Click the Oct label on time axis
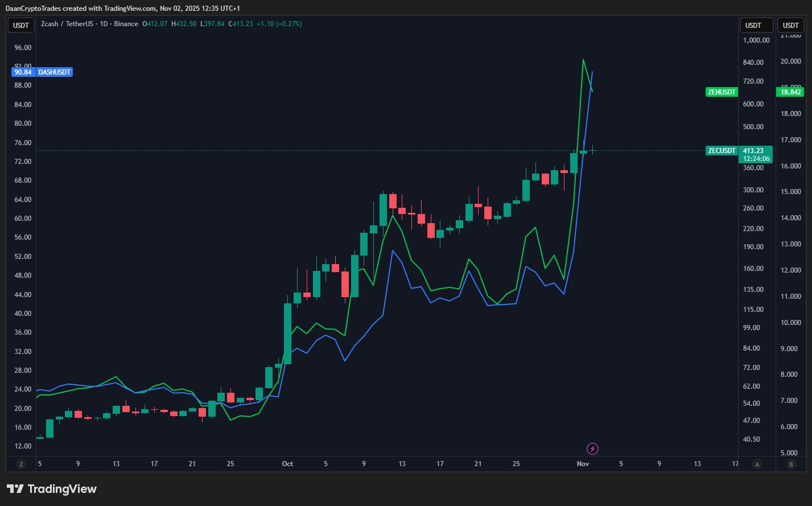The image size is (812, 506). tap(287, 464)
